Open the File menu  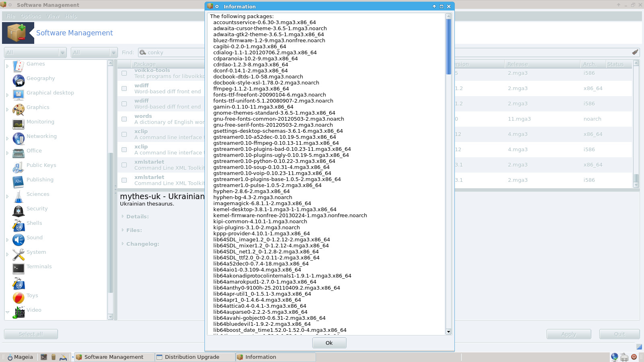[11, 16]
